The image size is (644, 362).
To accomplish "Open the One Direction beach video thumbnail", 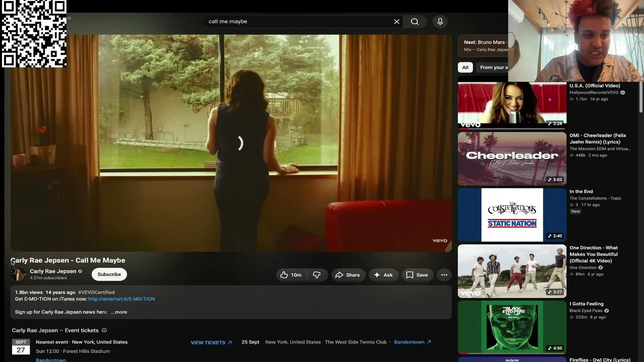I will pos(512,271).
